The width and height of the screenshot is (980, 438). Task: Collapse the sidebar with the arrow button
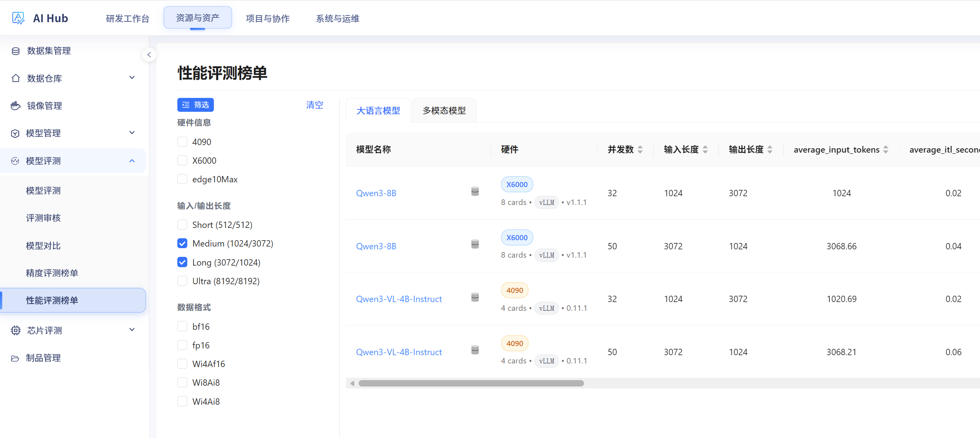tap(149, 55)
